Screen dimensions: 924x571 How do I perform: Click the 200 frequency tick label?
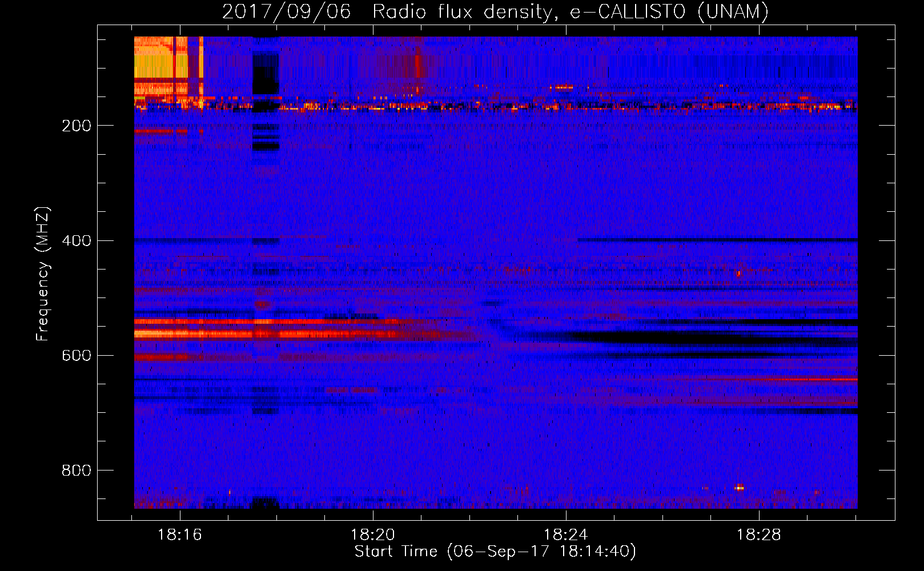coord(77,126)
